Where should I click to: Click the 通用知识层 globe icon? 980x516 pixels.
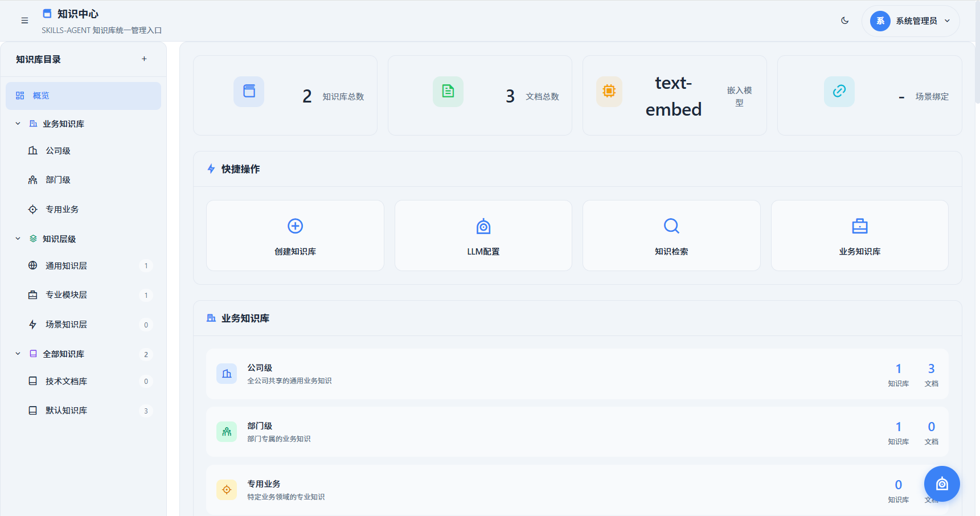click(32, 265)
